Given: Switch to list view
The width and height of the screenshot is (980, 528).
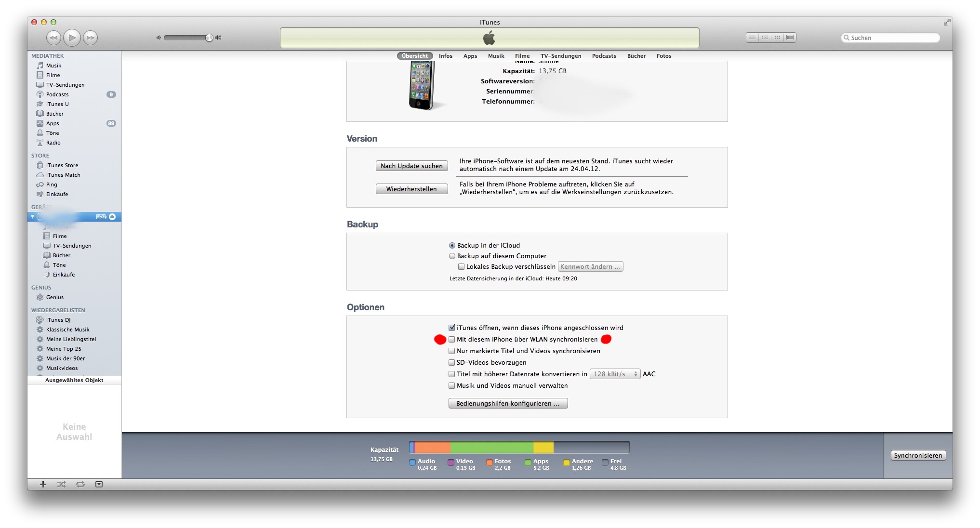Looking at the screenshot, I should click(752, 38).
